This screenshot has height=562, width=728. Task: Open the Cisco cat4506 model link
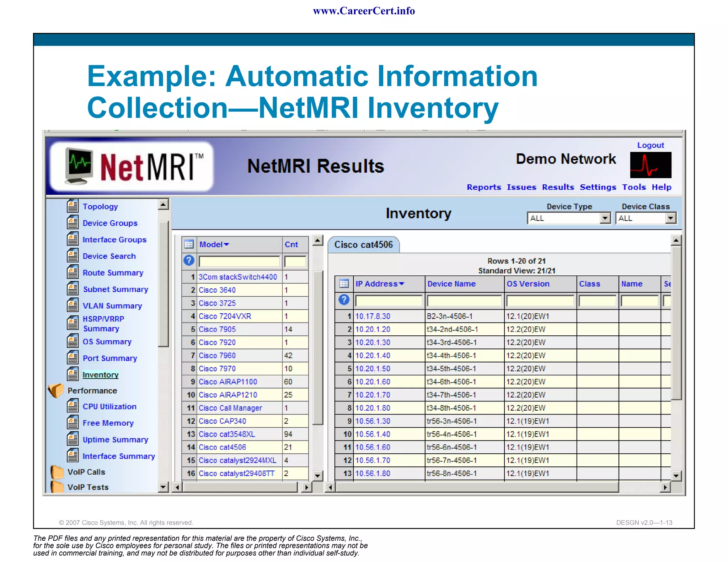(222, 447)
